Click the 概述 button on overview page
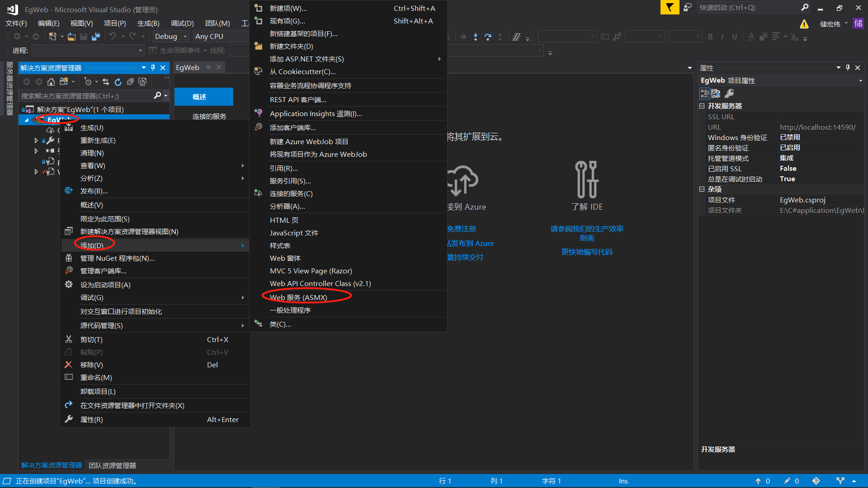The width and height of the screenshot is (868, 488). [x=203, y=97]
